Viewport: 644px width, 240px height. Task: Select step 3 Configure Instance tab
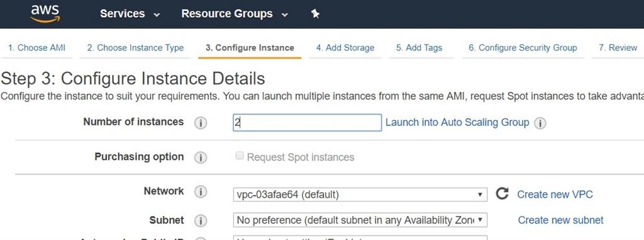(x=250, y=48)
